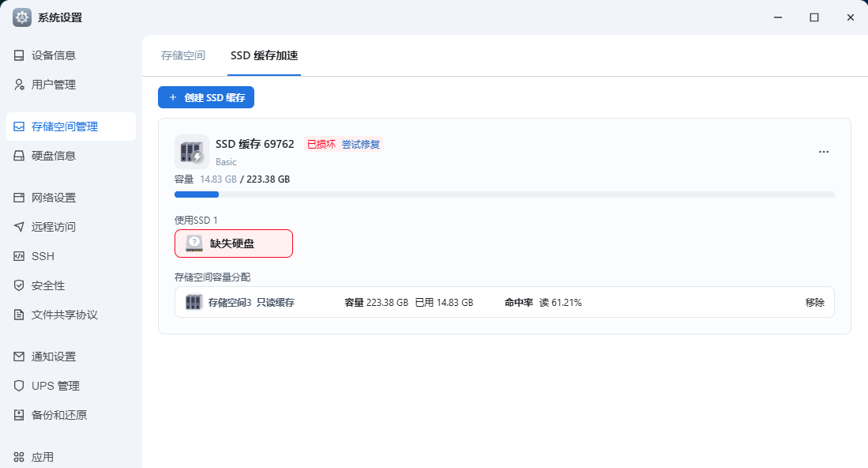Click the 只读缓存 label
This screenshot has height=468, width=868.
[275, 303]
